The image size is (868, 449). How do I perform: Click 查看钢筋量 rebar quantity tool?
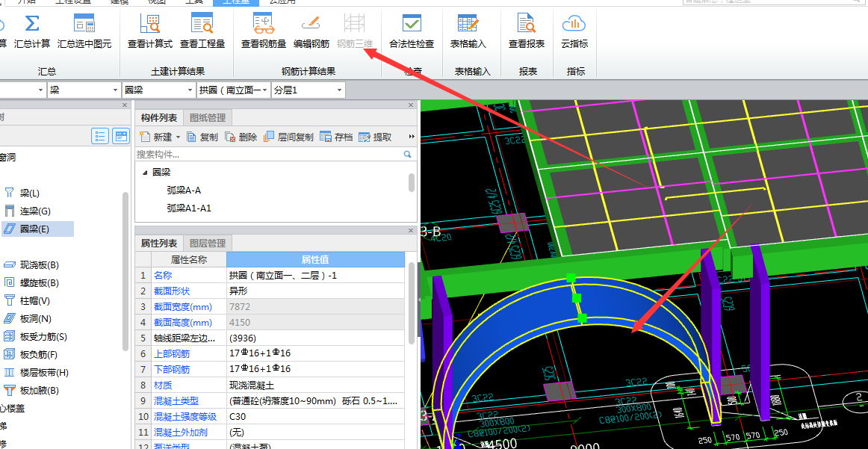click(264, 32)
